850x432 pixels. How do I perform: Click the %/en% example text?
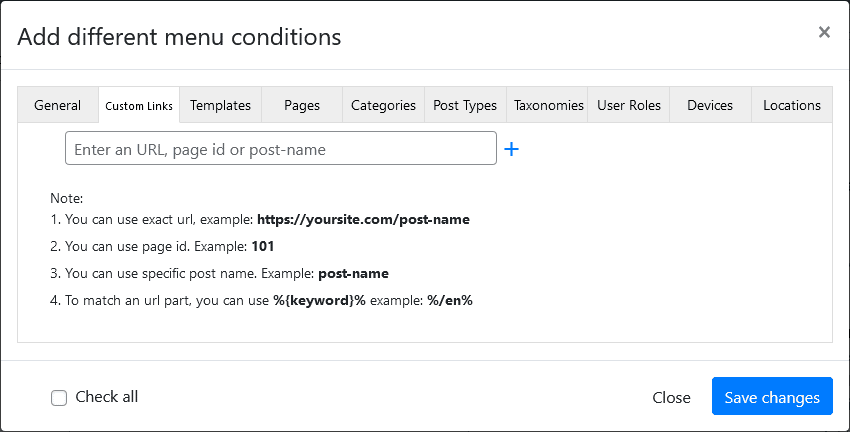click(450, 300)
